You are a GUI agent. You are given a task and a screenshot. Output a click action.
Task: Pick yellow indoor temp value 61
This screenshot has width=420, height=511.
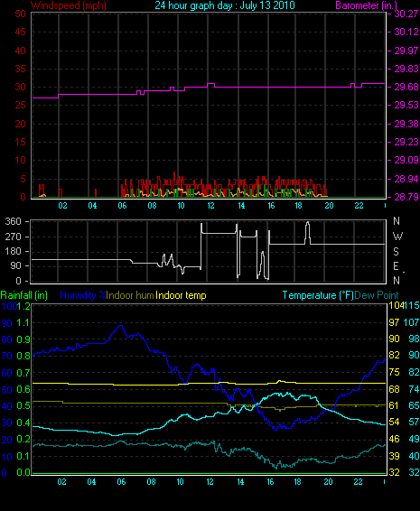click(394, 405)
